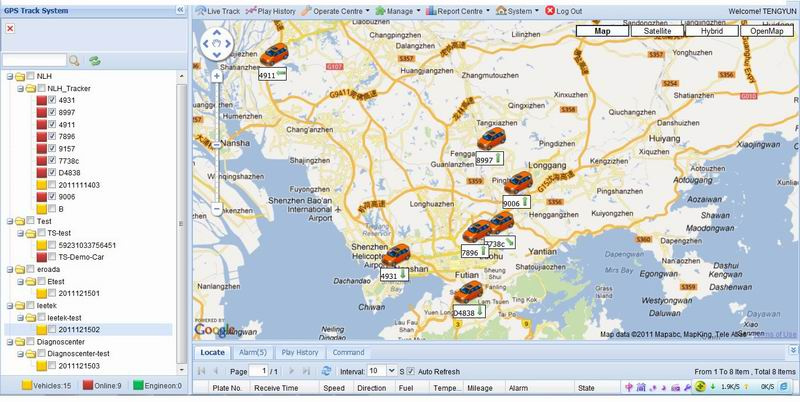This screenshot has width=800, height=402.
Task: Click the car marker labeled 8997
Action: click(491, 138)
